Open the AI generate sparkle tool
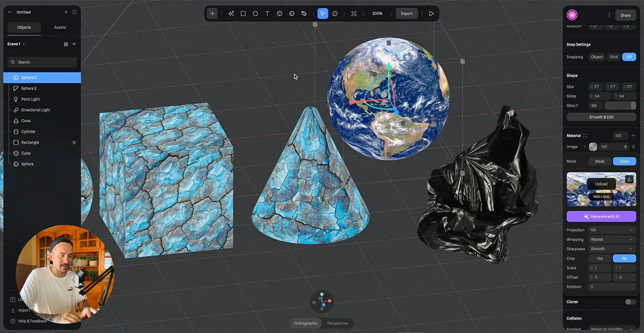Image resolution: width=644 pixels, height=333 pixels. pyautogui.click(x=231, y=13)
